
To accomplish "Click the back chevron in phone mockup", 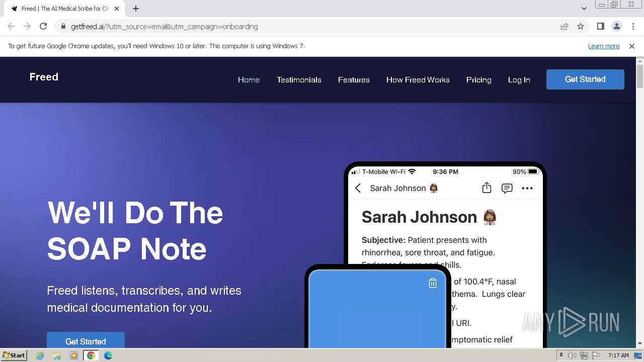I will click(x=358, y=188).
